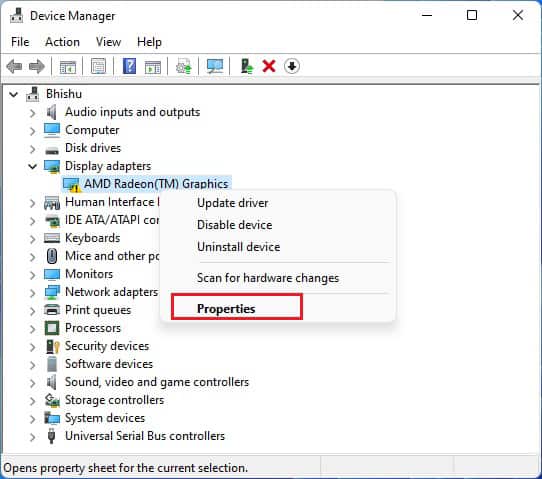Viewport: 542px width, 479px height.
Task: Click the Security devices key icon
Action: (53, 346)
